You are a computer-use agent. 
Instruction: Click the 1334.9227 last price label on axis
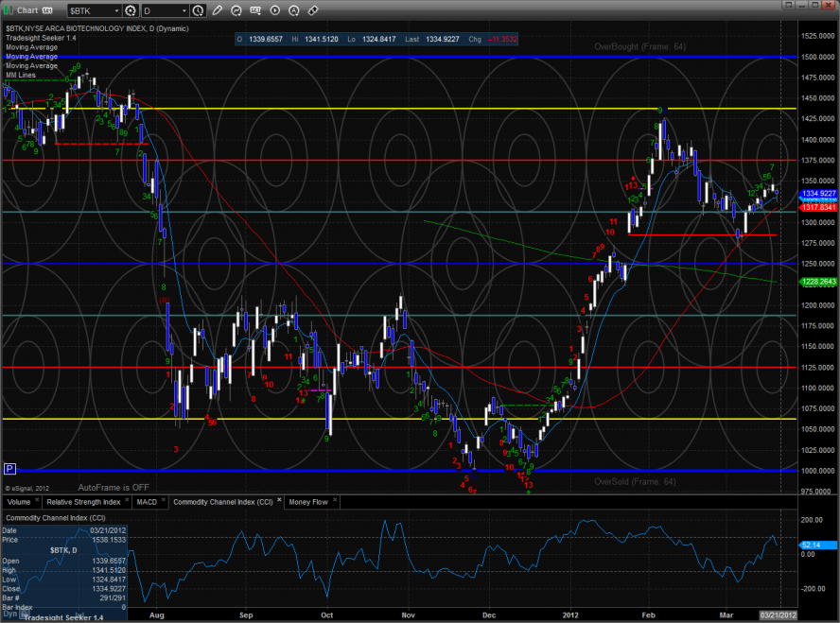tap(819, 193)
